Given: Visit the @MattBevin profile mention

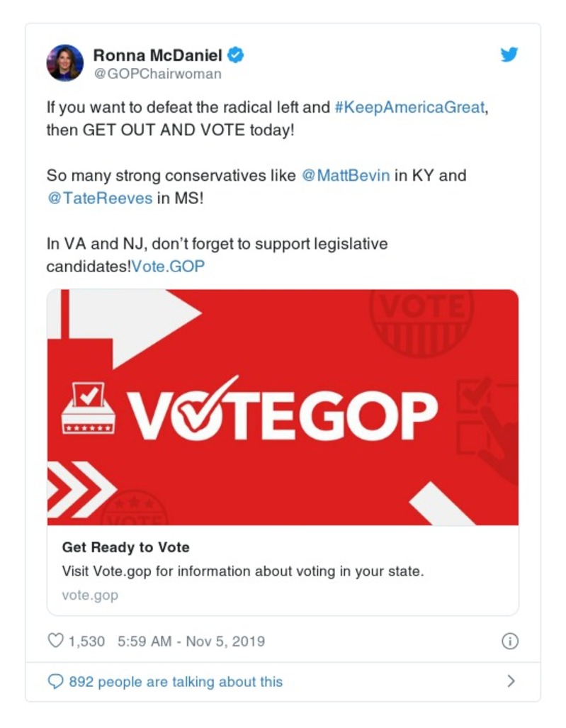Looking at the screenshot, I should (346, 176).
